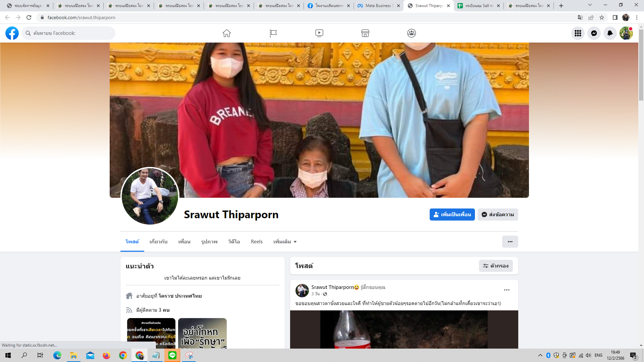The width and height of the screenshot is (644, 362).
Task: Open the notifications bell icon
Action: 610,33
